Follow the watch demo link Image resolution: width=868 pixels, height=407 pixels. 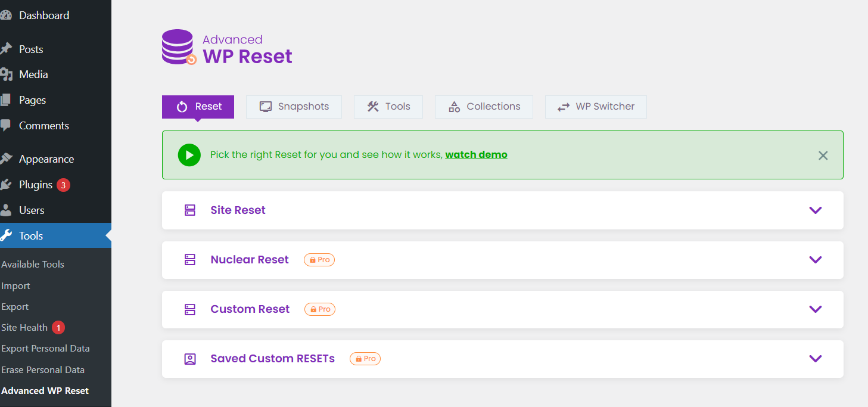tap(476, 154)
